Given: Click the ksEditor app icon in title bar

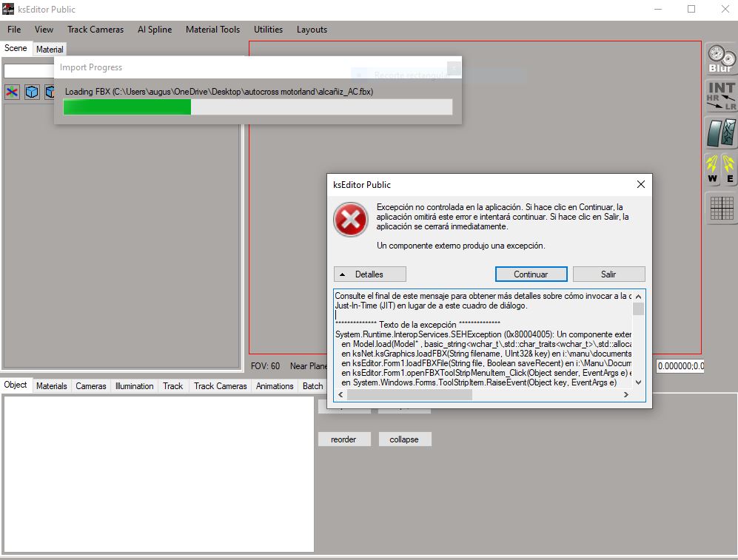Looking at the screenshot, I should [x=8, y=9].
